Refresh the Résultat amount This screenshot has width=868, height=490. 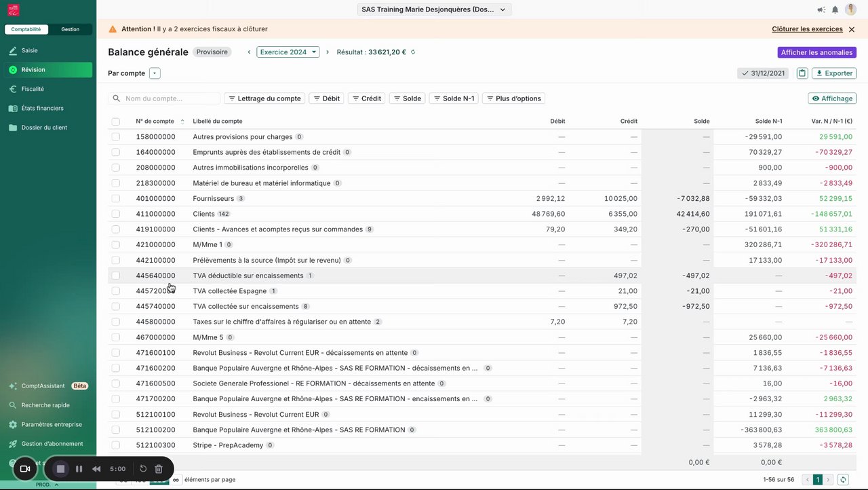(413, 52)
